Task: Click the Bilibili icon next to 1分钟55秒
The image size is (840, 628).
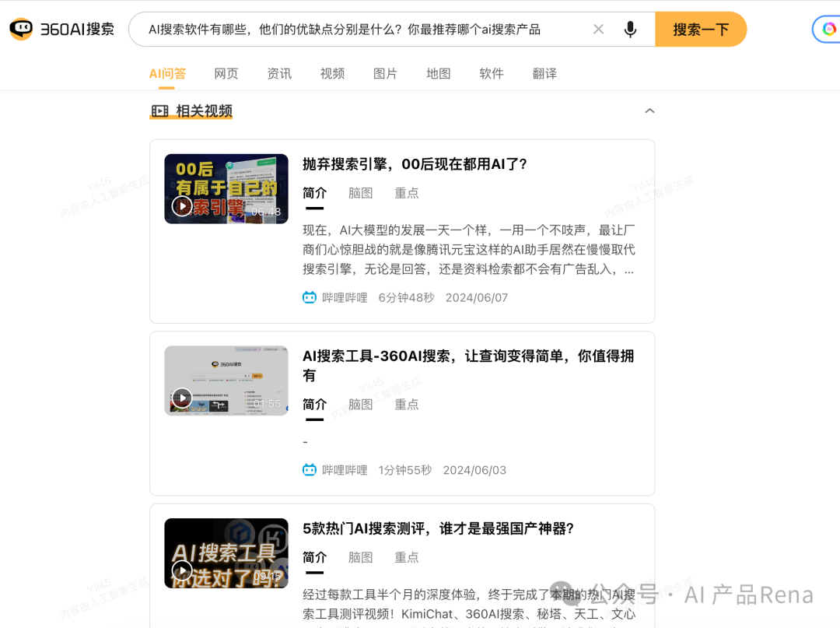Action: point(310,470)
